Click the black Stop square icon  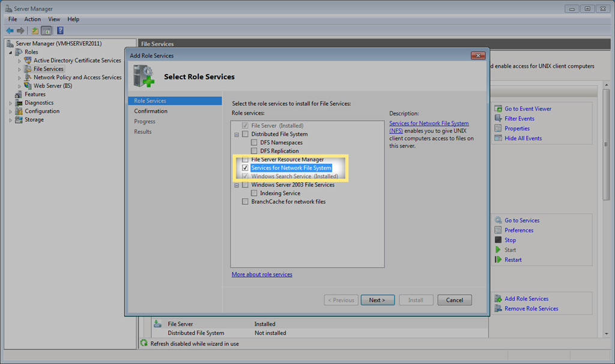pyautogui.click(x=498, y=240)
